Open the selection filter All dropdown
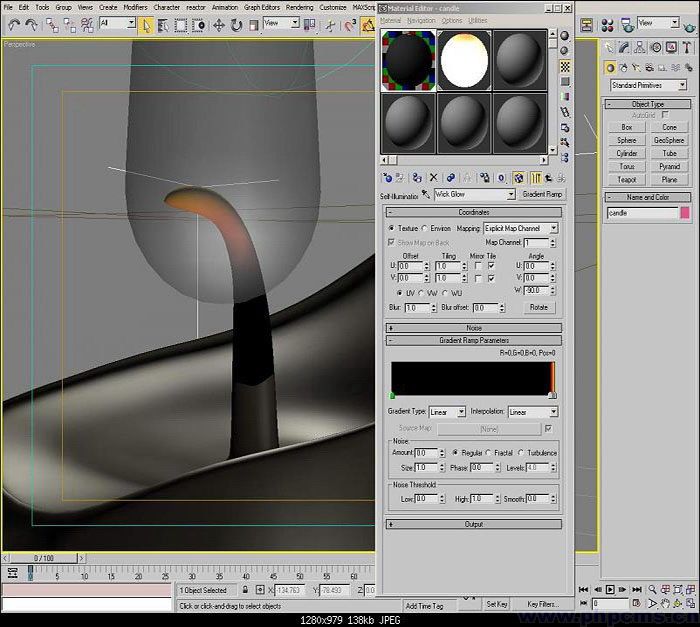This screenshot has width=700, height=627. (118, 23)
